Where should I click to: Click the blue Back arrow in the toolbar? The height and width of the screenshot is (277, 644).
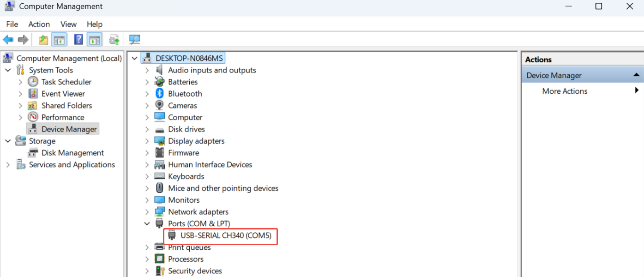point(8,40)
